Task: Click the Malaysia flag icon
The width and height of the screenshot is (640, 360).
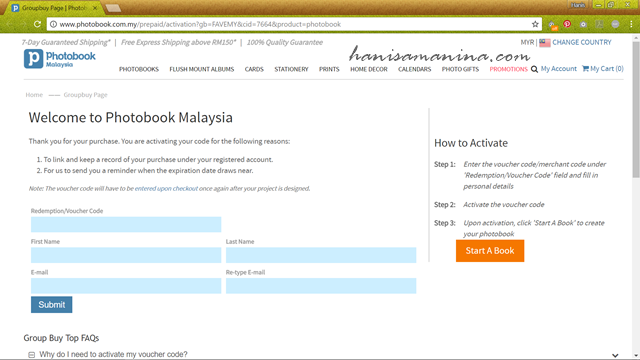Action: 544,42
